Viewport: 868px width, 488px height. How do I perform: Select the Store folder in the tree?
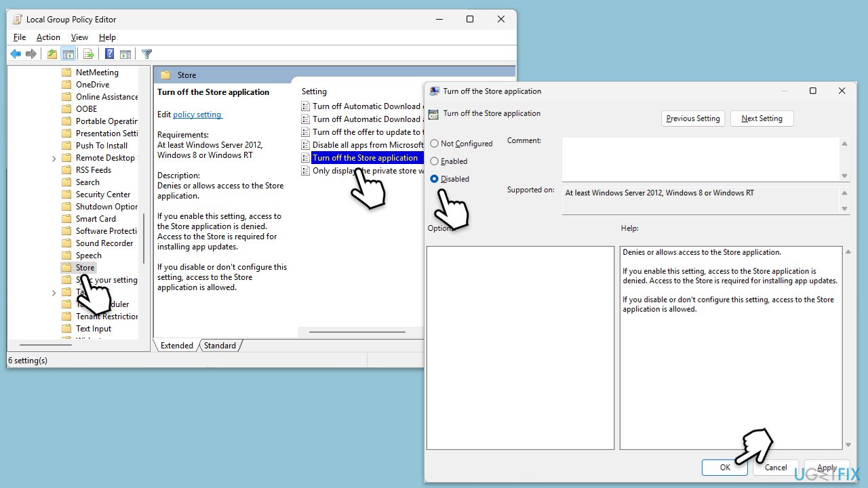coord(85,268)
